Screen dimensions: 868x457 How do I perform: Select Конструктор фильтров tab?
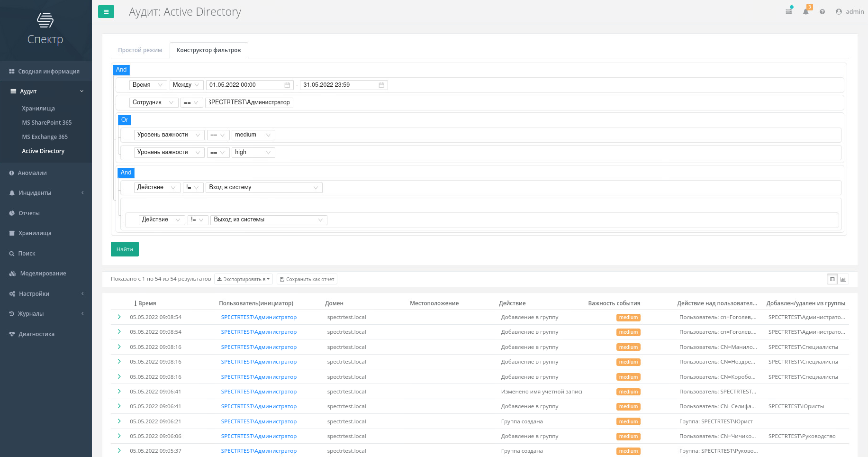click(208, 50)
